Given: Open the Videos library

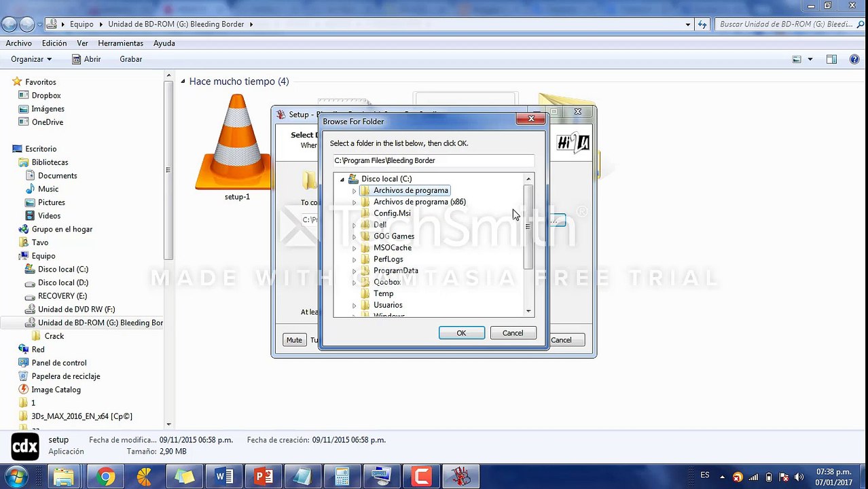Looking at the screenshot, I should tap(49, 215).
